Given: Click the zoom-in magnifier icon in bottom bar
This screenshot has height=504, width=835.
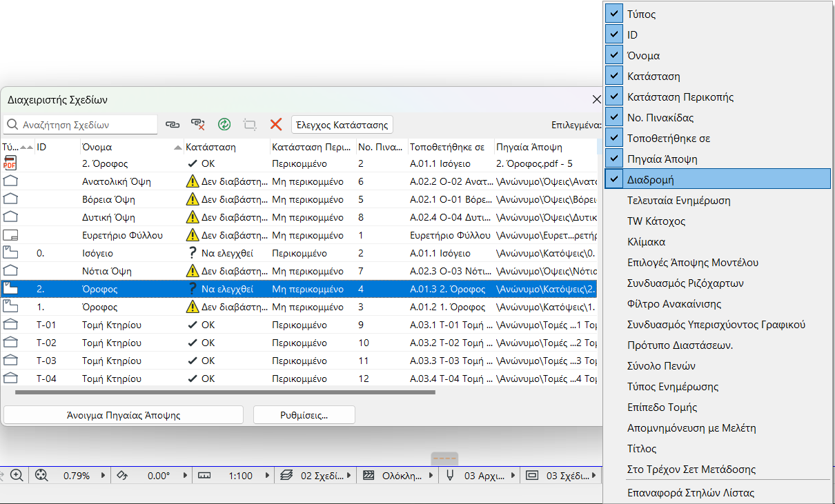Looking at the screenshot, I should pyautogui.click(x=17, y=475).
